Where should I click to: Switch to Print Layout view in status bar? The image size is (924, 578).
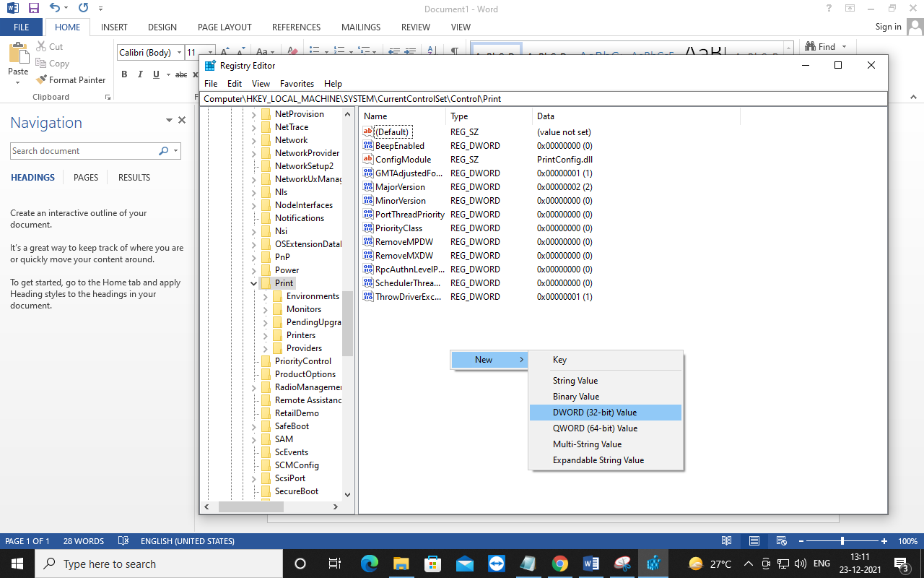(754, 541)
